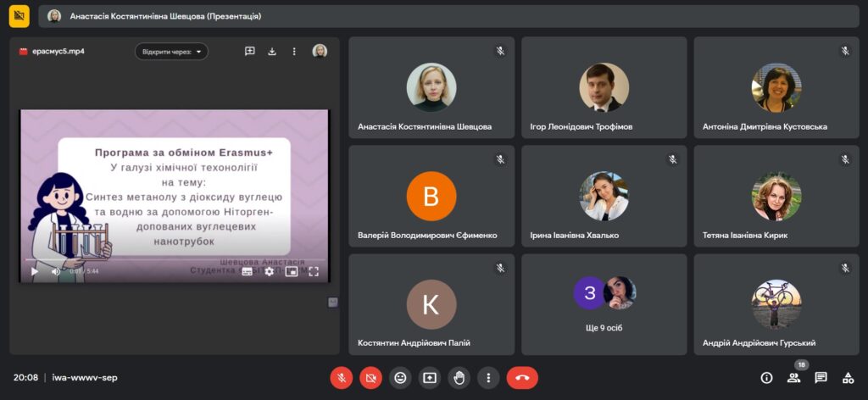Open the emoji reactions button
The height and width of the screenshot is (400, 868).
400,378
